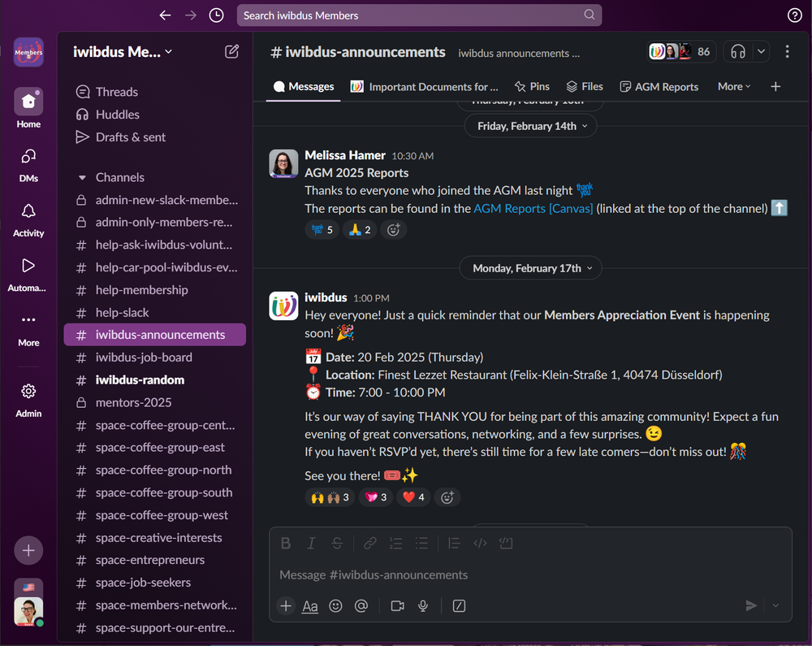Image resolution: width=812 pixels, height=646 pixels.
Task: Open the AGM Reports [Canvas] link
Action: click(x=533, y=208)
